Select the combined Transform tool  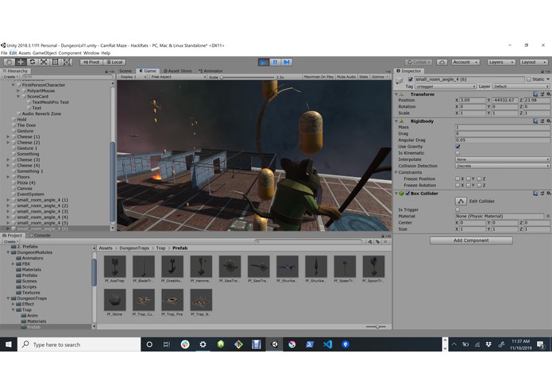[x=67, y=62]
